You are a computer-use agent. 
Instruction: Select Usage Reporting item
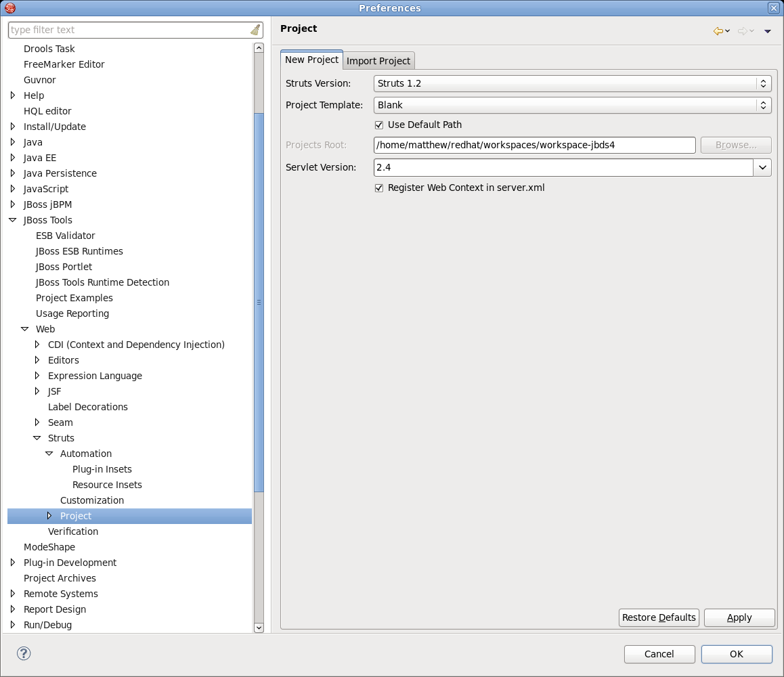72,313
